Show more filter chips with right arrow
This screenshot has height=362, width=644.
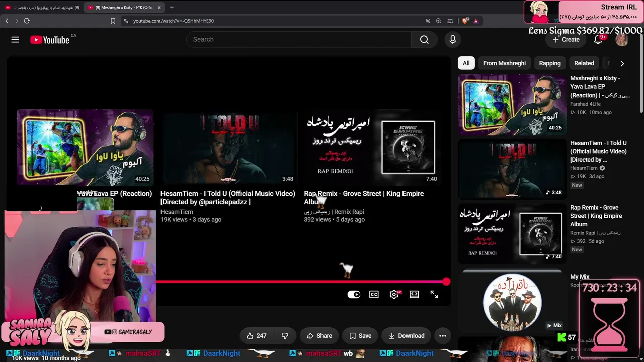tap(622, 63)
